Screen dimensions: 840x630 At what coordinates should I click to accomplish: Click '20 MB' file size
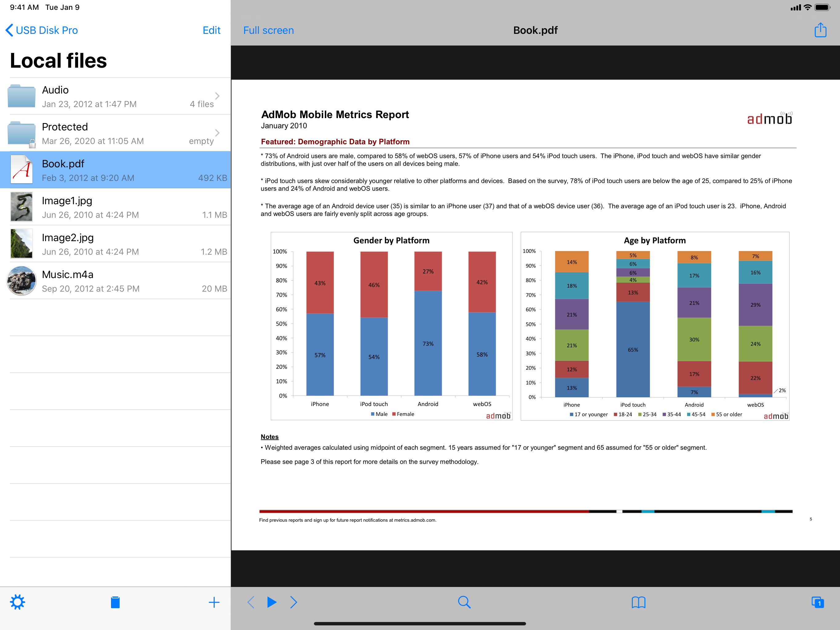[x=214, y=289]
